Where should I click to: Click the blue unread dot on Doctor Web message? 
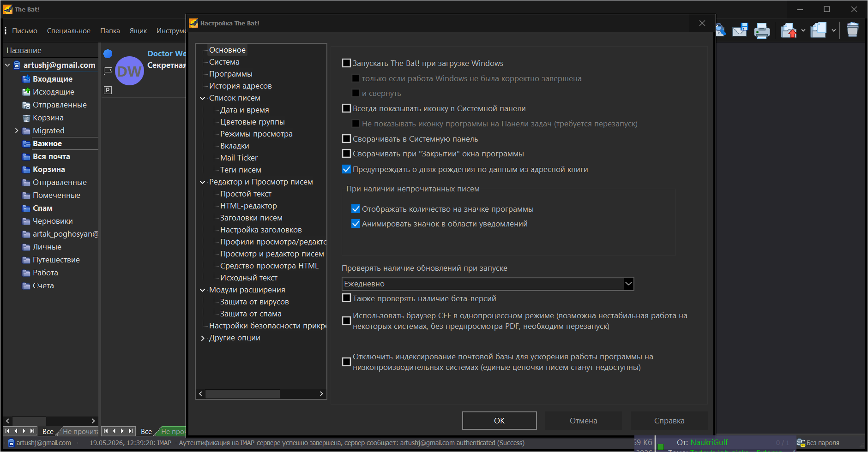click(x=108, y=54)
